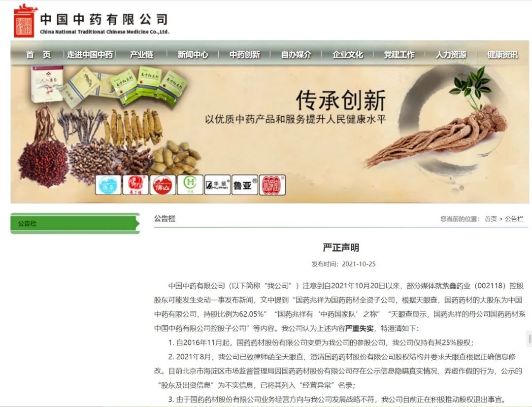Click the 公告栏 breadcrumb link
Image resolution: width=532 pixels, height=407 pixels.
[514, 219]
